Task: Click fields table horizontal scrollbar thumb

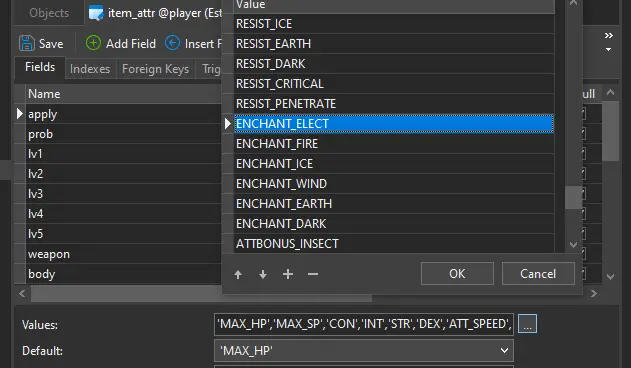Action: pyautogui.click(x=201, y=294)
